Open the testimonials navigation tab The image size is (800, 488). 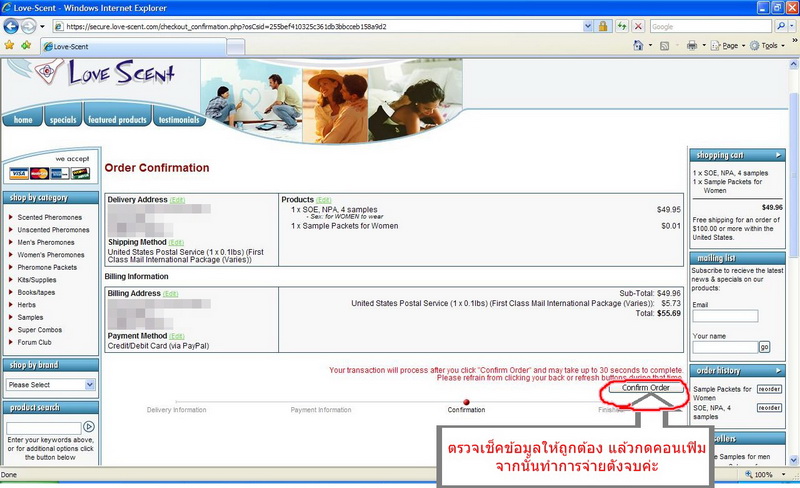pyautogui.click(x=179, y=119)
